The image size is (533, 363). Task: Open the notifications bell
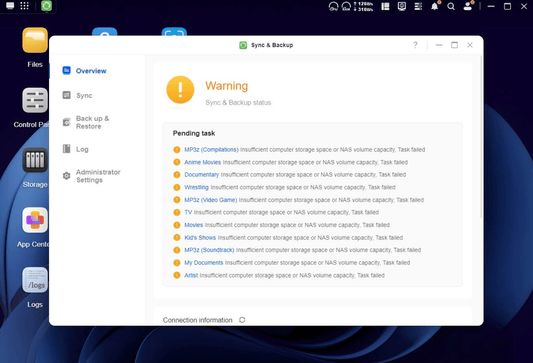435,6
